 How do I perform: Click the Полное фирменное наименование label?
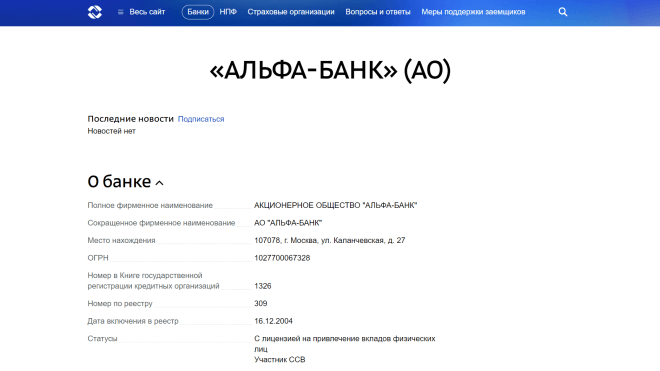[x=150, y=205]
